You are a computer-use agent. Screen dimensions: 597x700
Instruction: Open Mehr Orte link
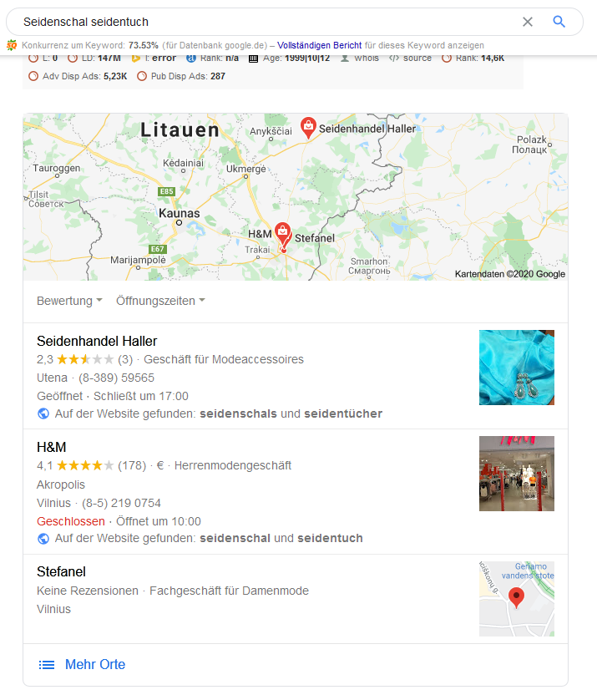(x=95, y=664)
